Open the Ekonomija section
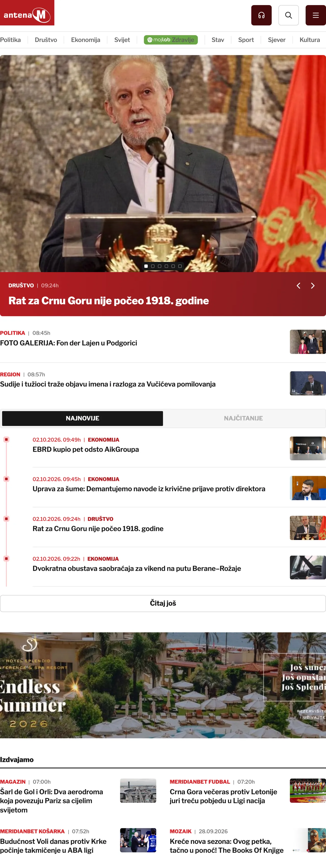326x868 pixels. 86,40
